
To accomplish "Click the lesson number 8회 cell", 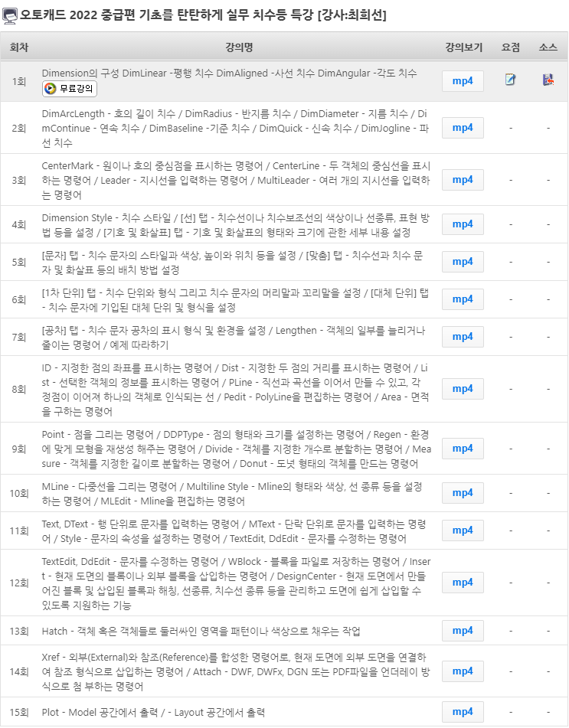I will tap(19, 390).
